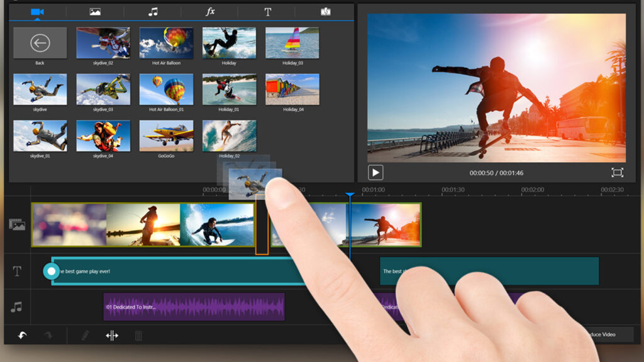Open the fx effects panel
Image resolution: width=644 pixels, height=362 pixels.
tap(210, 11)
